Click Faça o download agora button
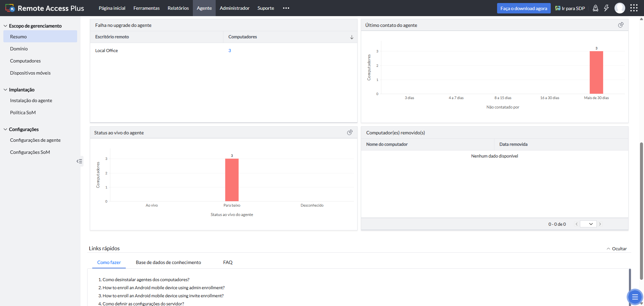 (x=524, y=8)
